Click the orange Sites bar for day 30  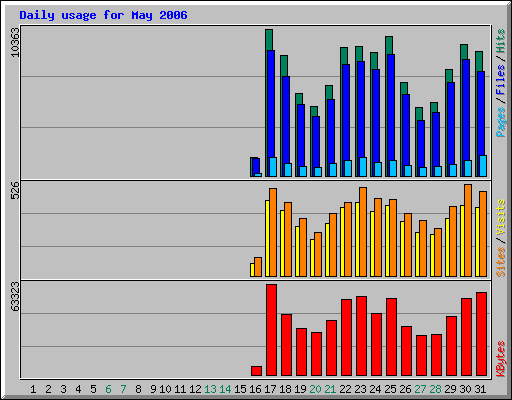pyautogui.click(x=468, y=230)
